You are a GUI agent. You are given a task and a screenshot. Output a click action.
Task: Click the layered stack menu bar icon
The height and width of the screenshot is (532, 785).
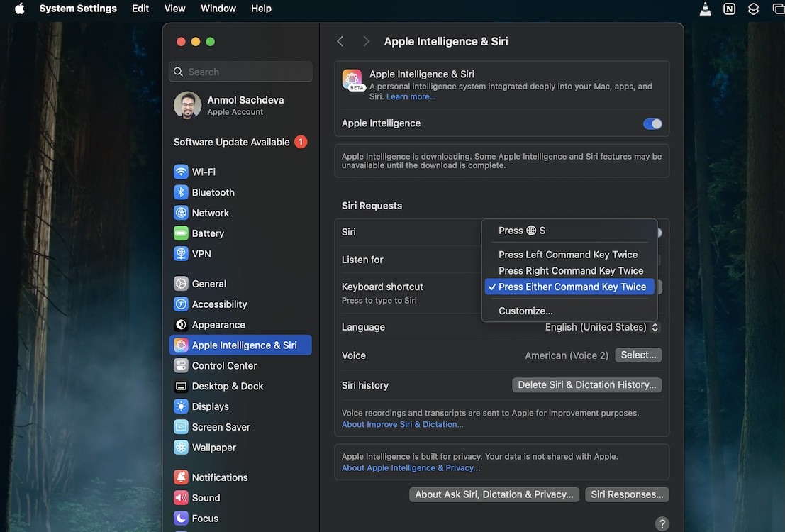tap(753, 9)
